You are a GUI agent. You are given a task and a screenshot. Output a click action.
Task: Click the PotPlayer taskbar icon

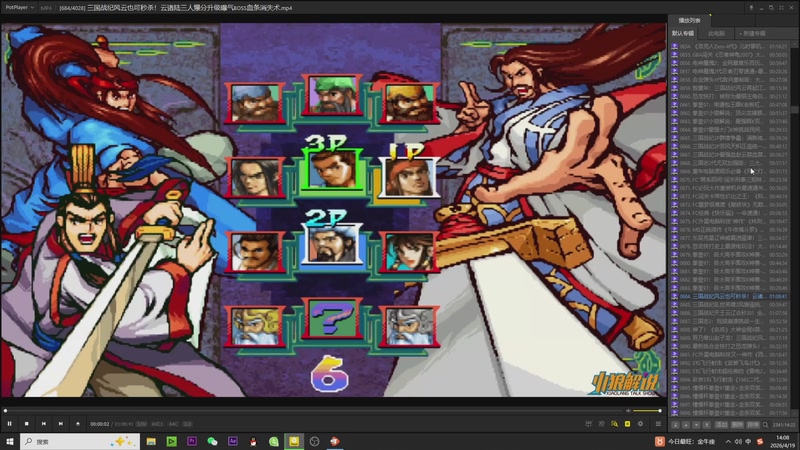click(294, 441)
